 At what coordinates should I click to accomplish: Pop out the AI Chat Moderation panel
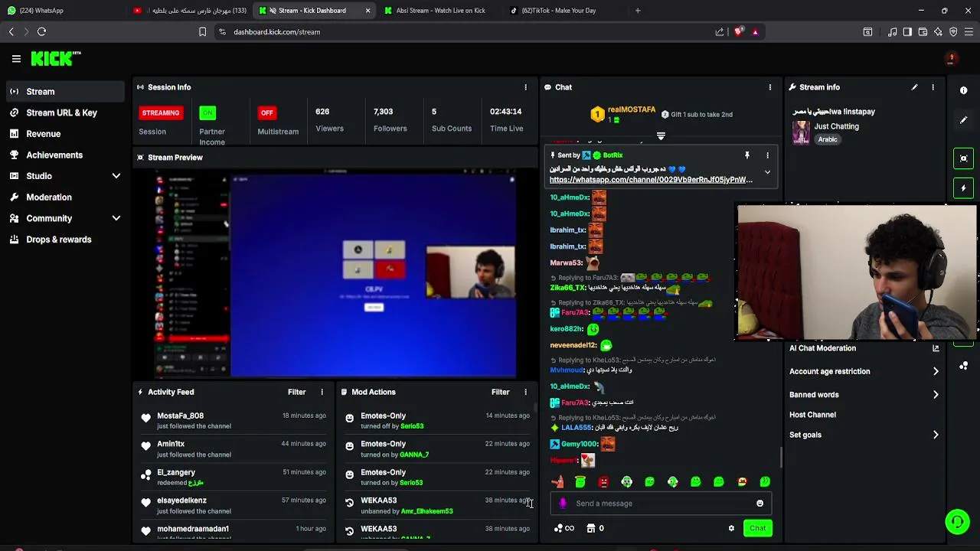click(x=936, y=348)
